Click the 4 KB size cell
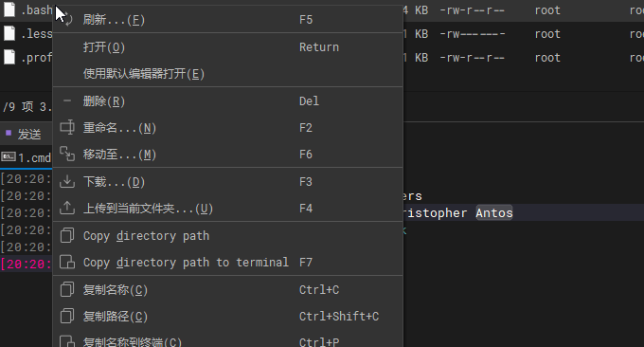Image resolution: width=644 pixels, height=347 pixels. coord(416,9)
